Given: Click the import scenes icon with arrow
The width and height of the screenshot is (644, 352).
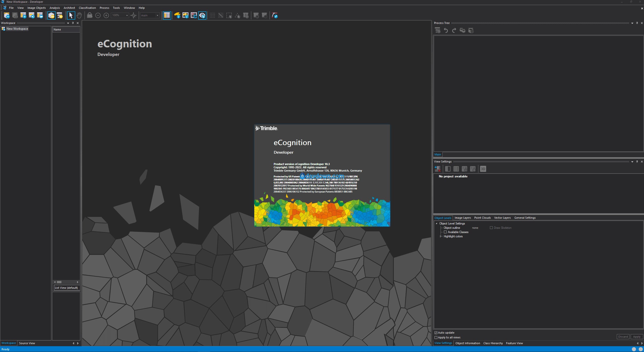Looking at the screenshot, I should [32, 15].
